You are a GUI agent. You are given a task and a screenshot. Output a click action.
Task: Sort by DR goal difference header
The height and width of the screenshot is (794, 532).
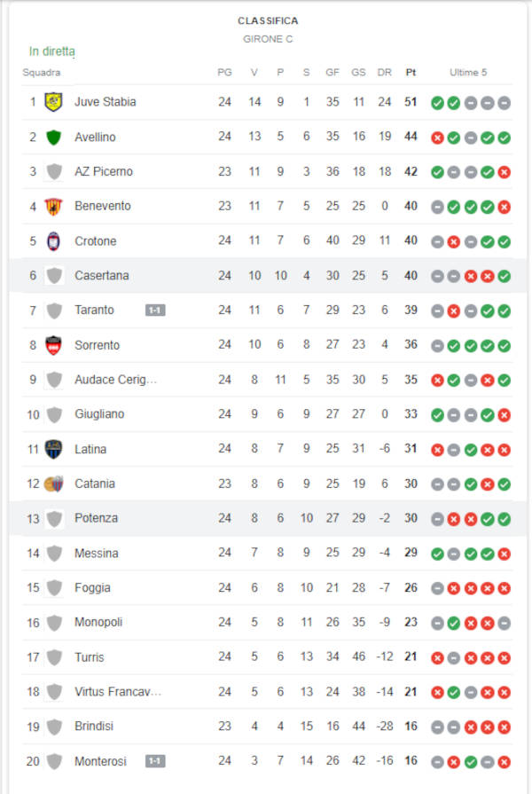(384, 73)
